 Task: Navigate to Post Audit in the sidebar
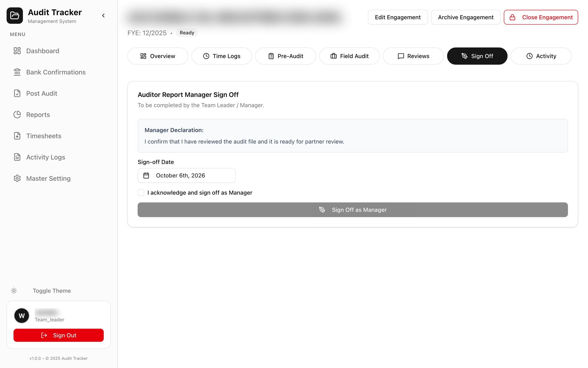59,93
